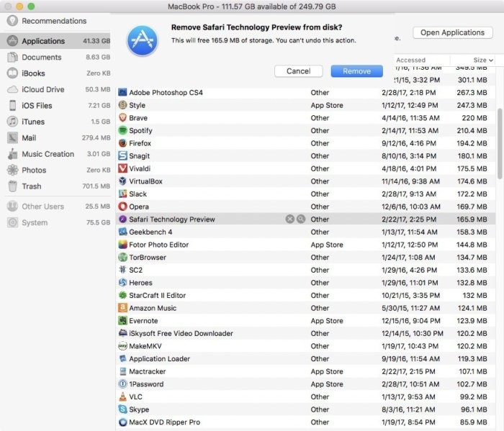The height and width of the screenshot is (431, 504).
Task: Click the Accessed column header
Action: tap(411, 60)
